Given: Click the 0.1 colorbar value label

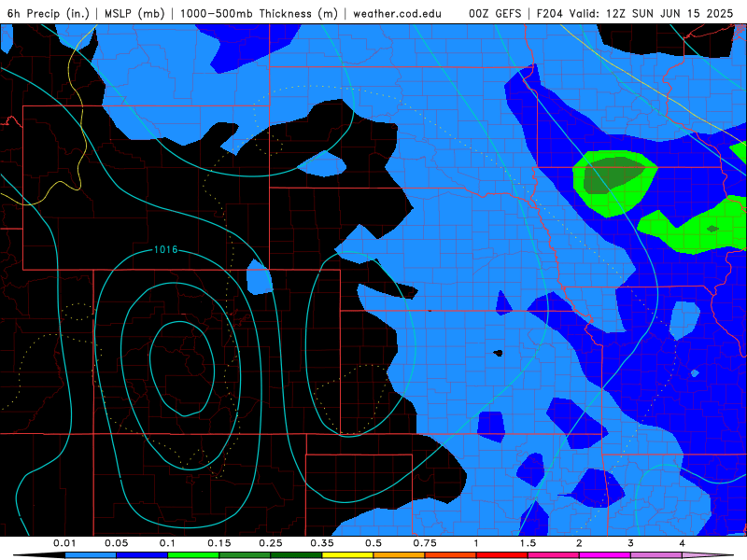Looking at the screenshot, I should pos(167,543).
